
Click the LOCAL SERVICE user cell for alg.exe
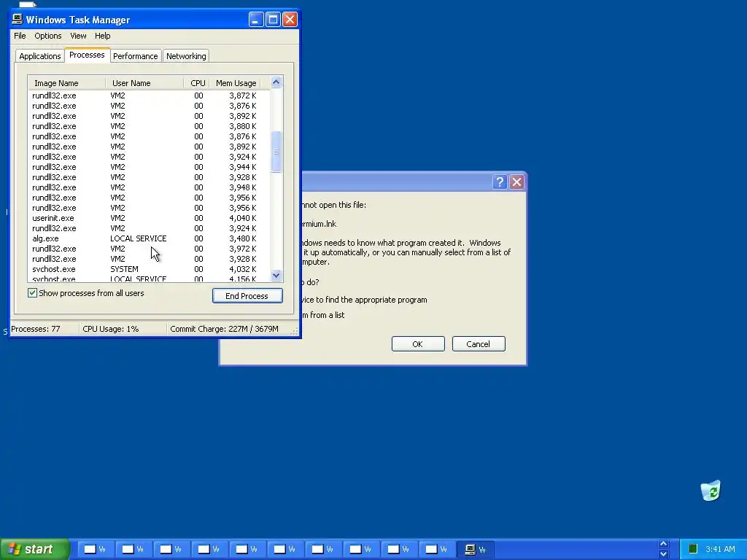[138, 238]
